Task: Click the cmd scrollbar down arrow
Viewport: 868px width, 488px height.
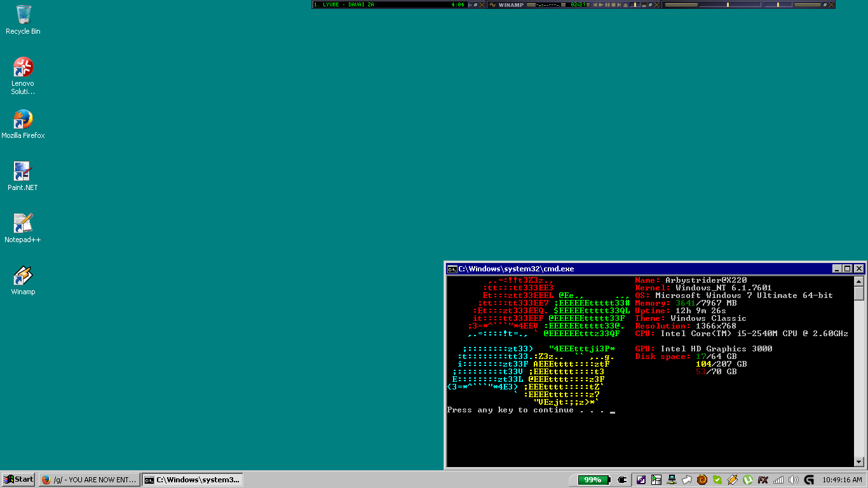Action: pos(859,462)
